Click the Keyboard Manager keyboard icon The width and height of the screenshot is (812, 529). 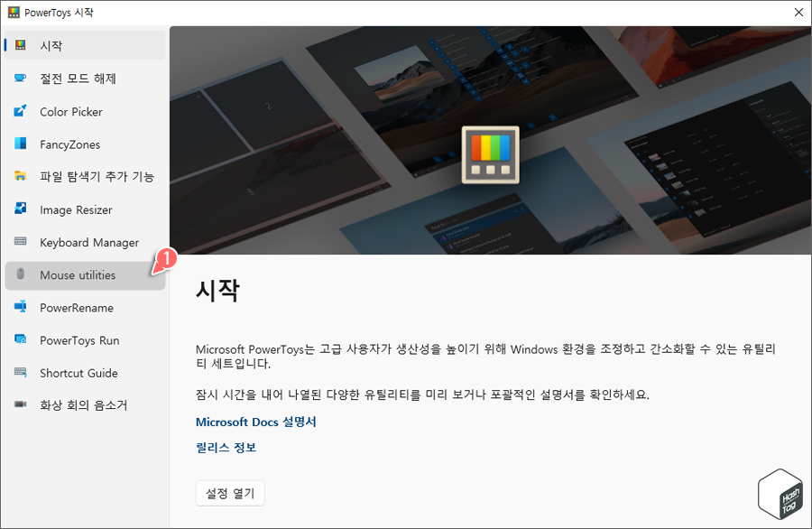click(20, 241)
